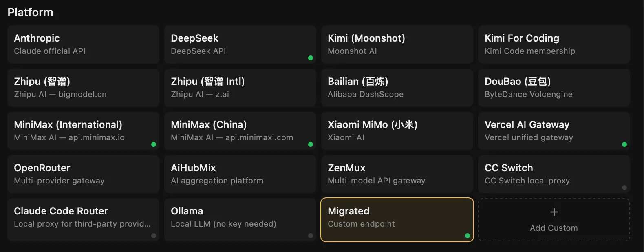Select the Zhipu (智谱) provider
The width and height of the screenshot is (644, 252).
pos(83,87)
